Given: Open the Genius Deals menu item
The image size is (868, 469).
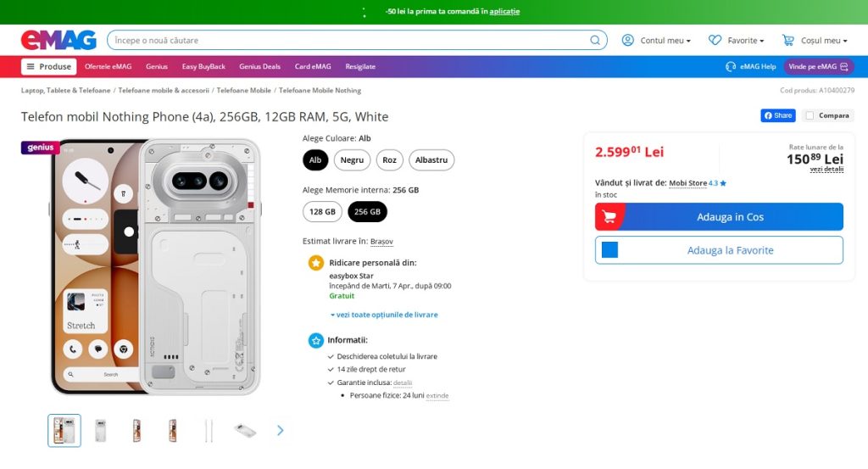Looking at the screenshot, I should coord(259,66).
